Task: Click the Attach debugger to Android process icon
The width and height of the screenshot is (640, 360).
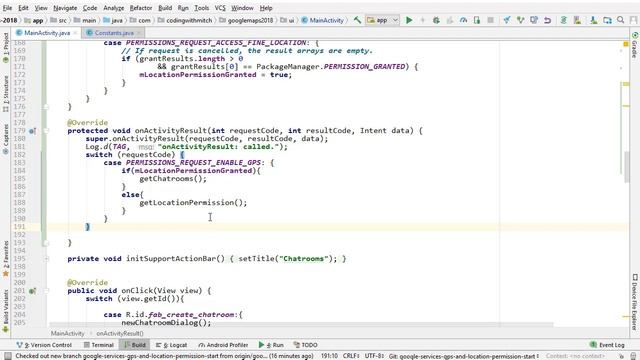Action: (477, 20)
